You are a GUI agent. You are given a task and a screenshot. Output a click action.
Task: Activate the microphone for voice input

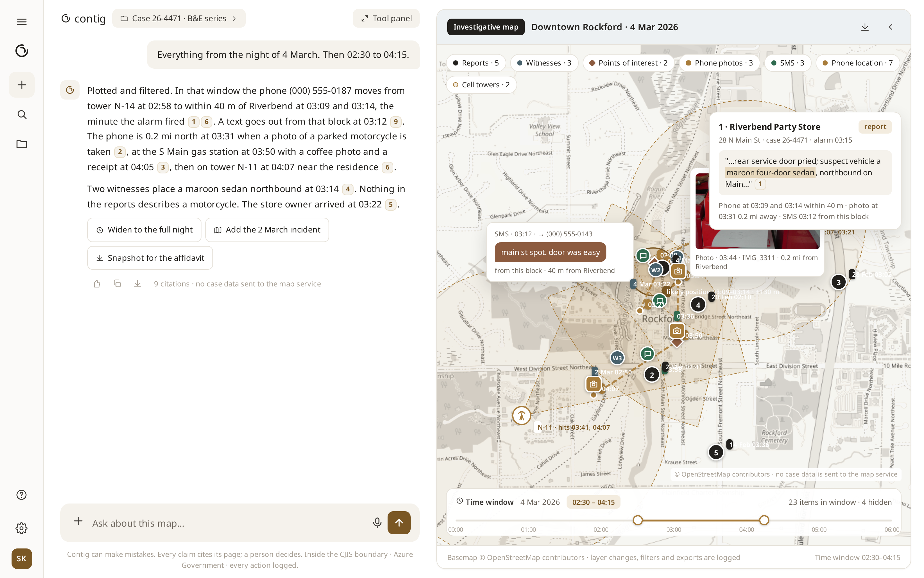[377, 522]
